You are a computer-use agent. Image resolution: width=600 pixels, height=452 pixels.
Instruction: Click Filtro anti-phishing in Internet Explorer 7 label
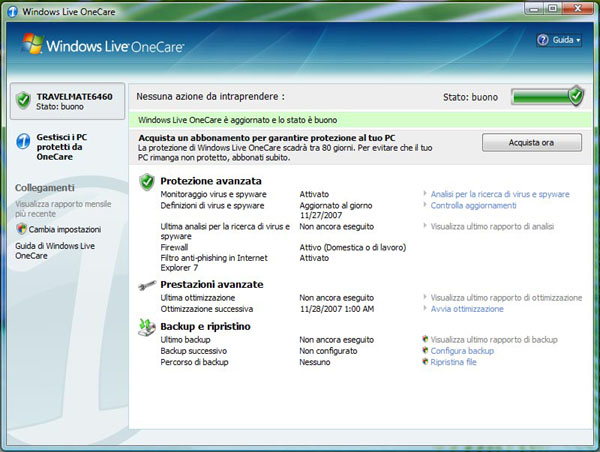click(x=214, y=263)
